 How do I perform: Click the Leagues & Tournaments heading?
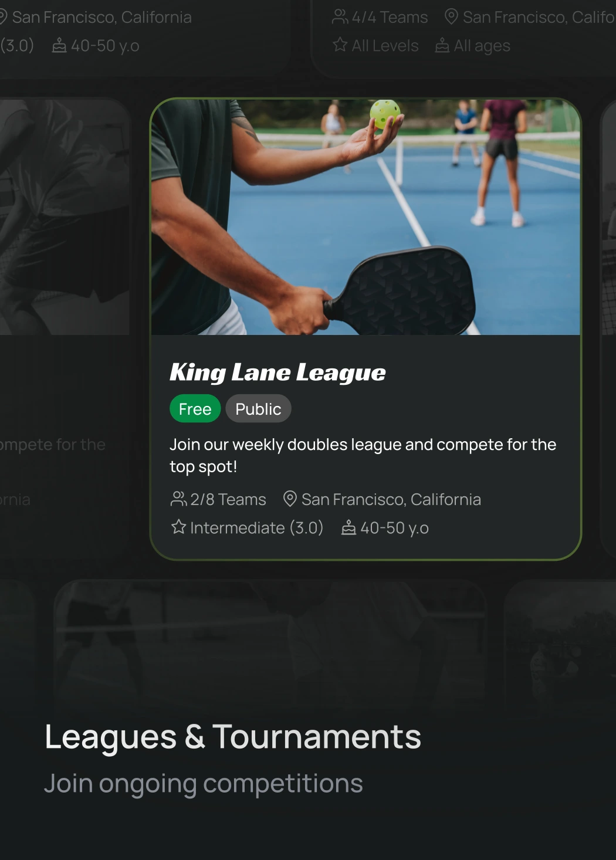pos(233,737)
